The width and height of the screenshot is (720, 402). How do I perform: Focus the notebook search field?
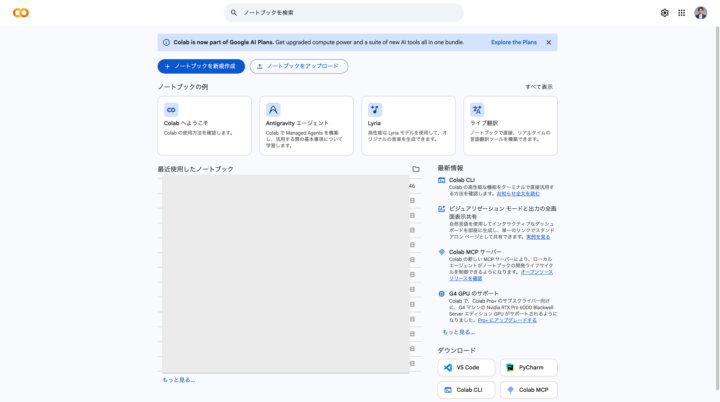343,13
